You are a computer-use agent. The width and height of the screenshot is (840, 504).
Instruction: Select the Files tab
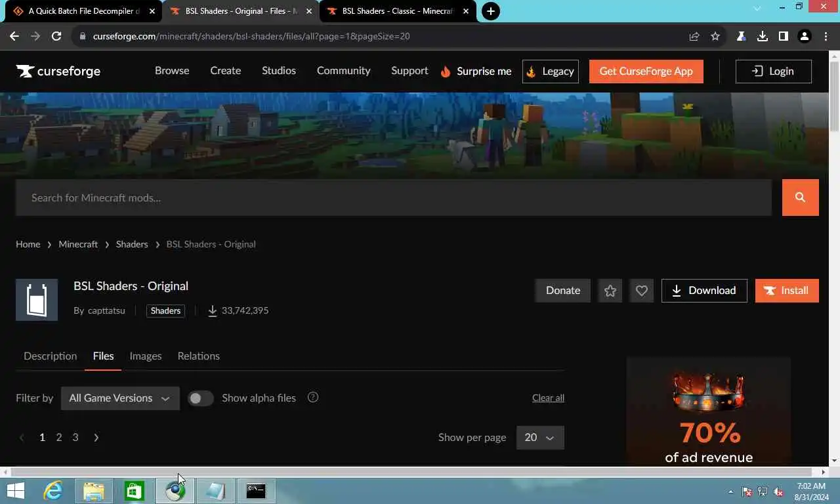[x=103, y=356]
